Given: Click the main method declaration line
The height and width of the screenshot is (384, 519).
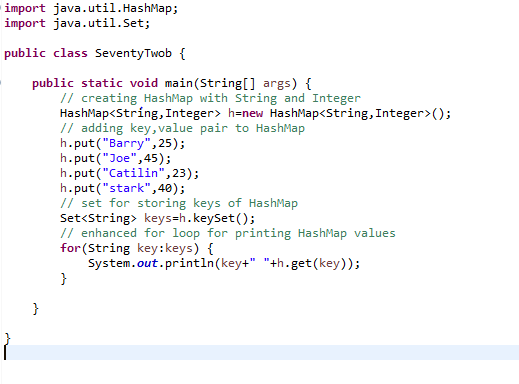Looking at the screenshot, I should click(x=172, y=83).
